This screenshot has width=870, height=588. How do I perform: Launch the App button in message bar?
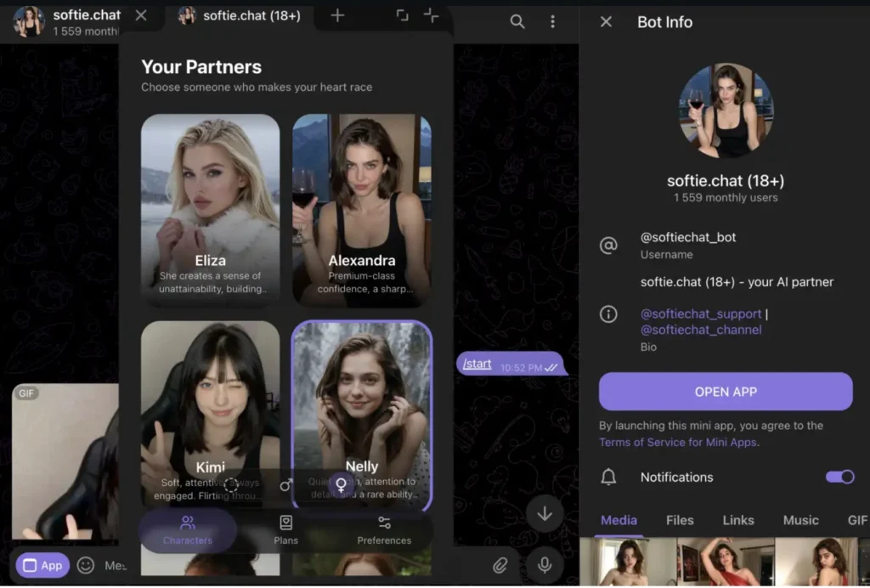(x=42, y=565)
